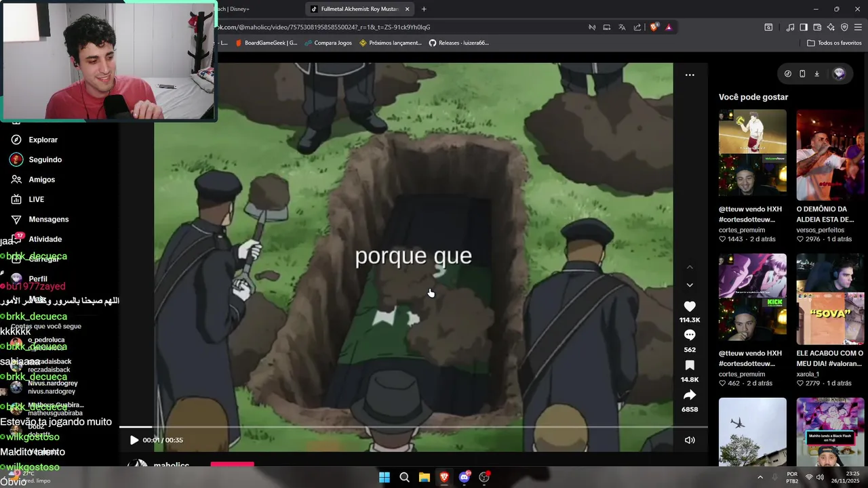The height and width of the screenshot is (488, 868).
Task: Open the Wi-Fi network tray icon
Action: click(809, 477)
